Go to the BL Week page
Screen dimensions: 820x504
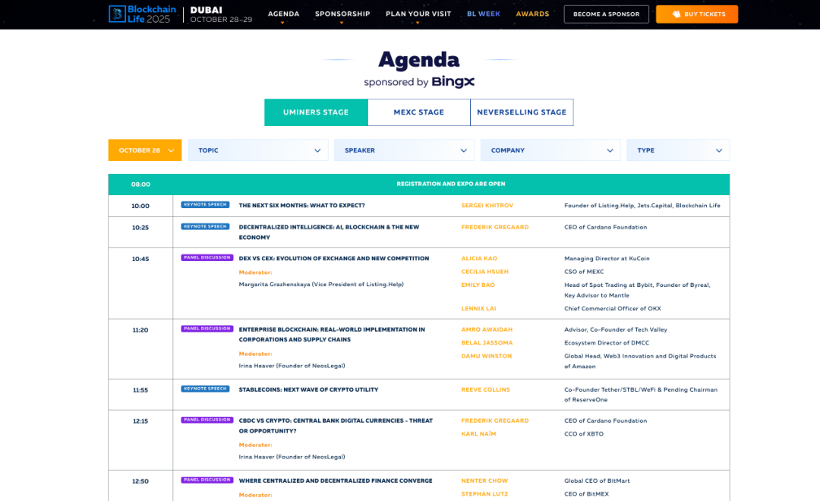483,14
